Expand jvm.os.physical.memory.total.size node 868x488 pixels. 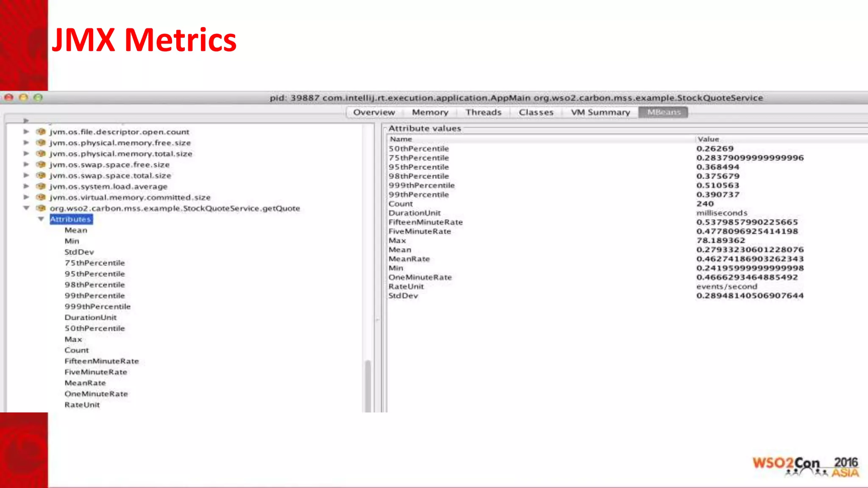point(26,153)
